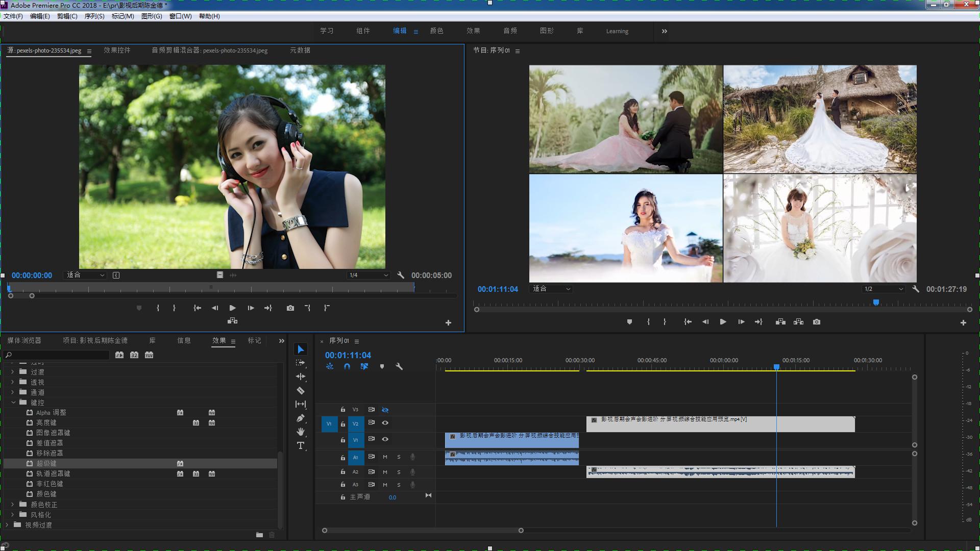Select the 超级键 effect
Screen dimensions: 980x551
coord(46,463)
